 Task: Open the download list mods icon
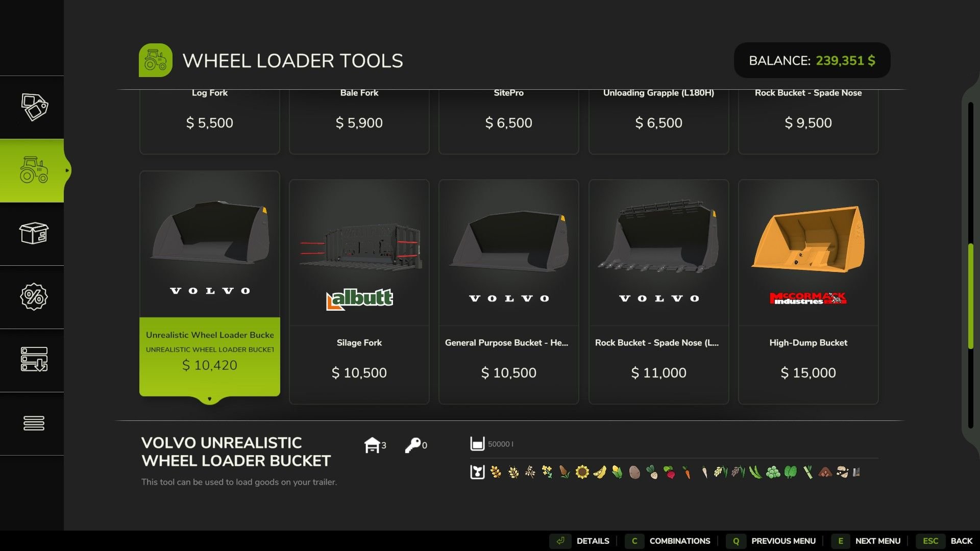(34, 360)
